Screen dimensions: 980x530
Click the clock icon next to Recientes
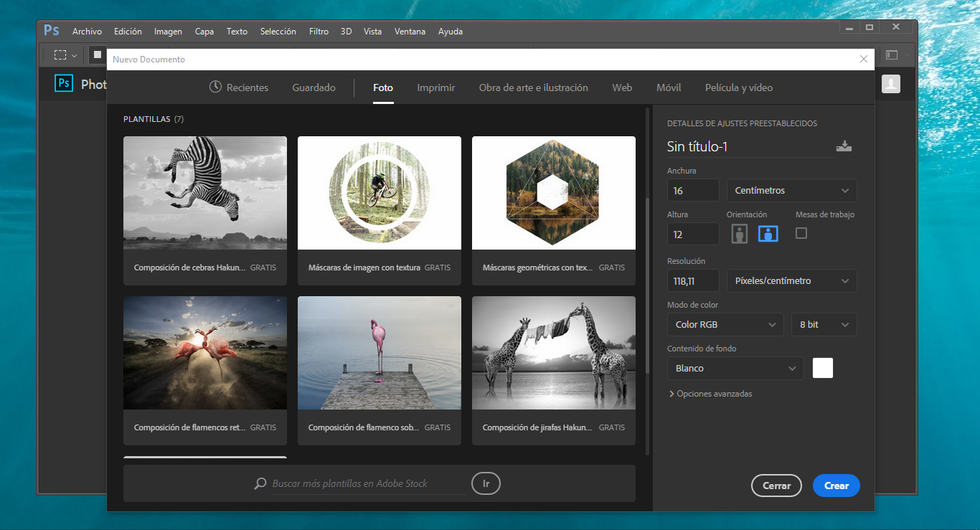pyautogui.click(x=215, y=87)
